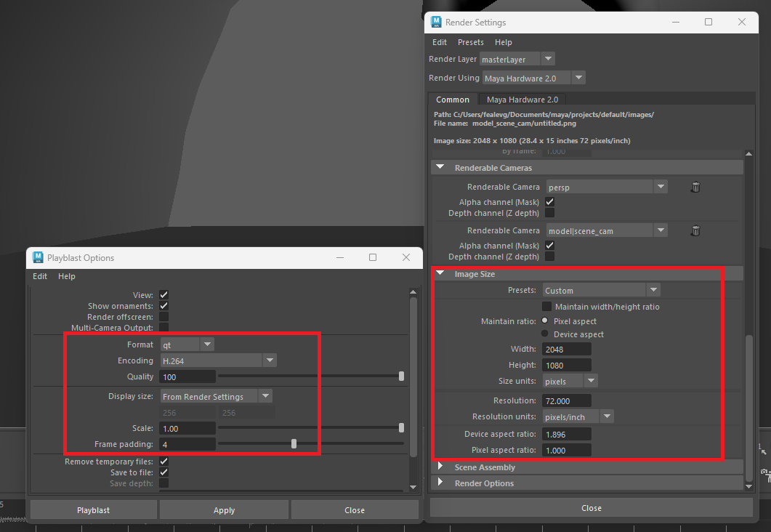
Task: Click the Maya logo in Playblast Options title bar
Action: click(x=38, y=257)
